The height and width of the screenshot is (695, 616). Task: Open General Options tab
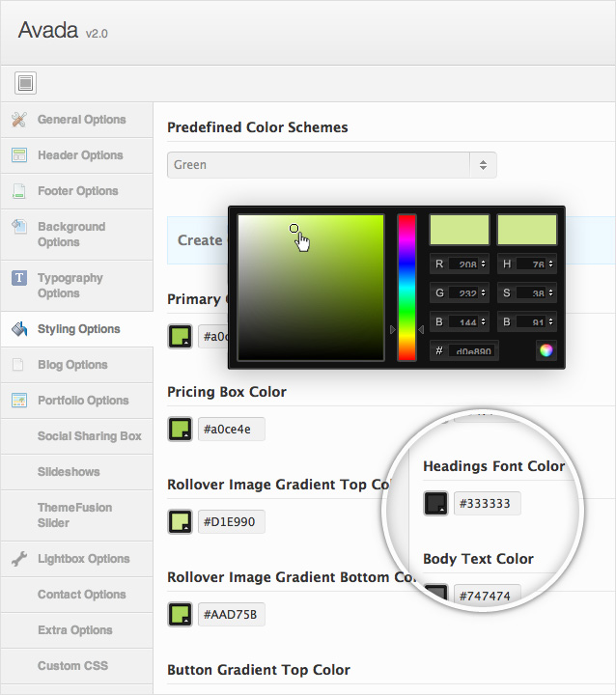click(76, 120)
